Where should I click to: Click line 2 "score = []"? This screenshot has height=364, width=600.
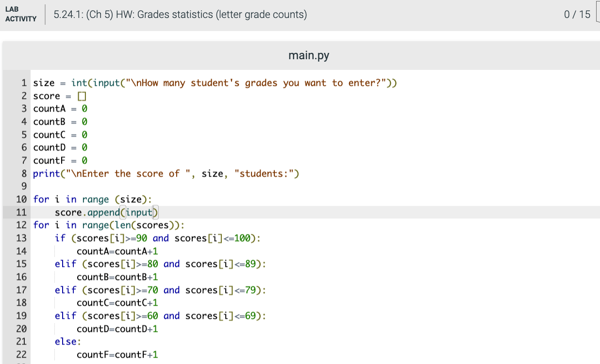(x=60, y=96)
